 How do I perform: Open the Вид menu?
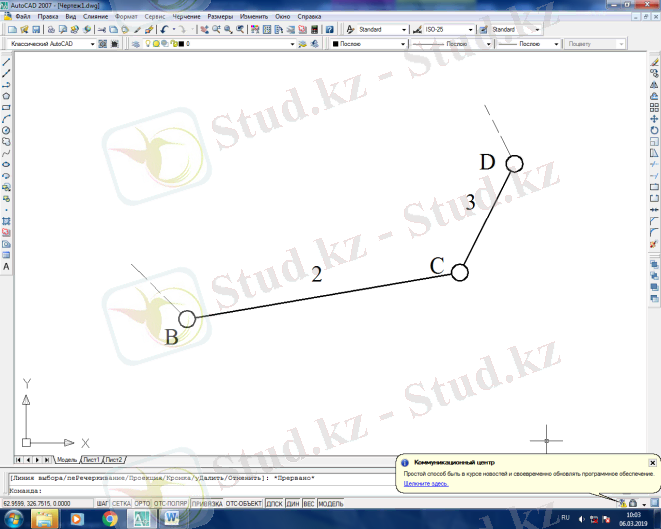70,16
